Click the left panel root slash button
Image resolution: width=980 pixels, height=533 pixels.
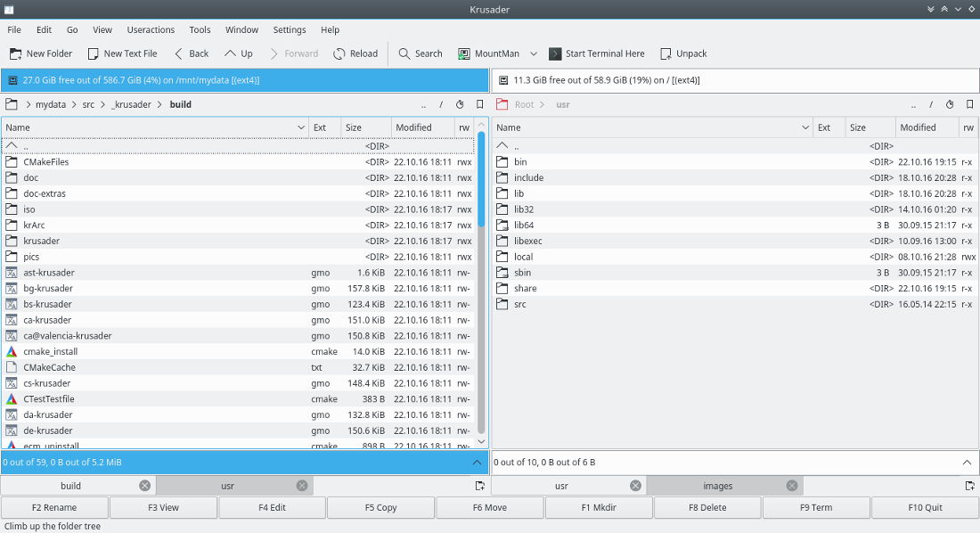pos(441,104)
